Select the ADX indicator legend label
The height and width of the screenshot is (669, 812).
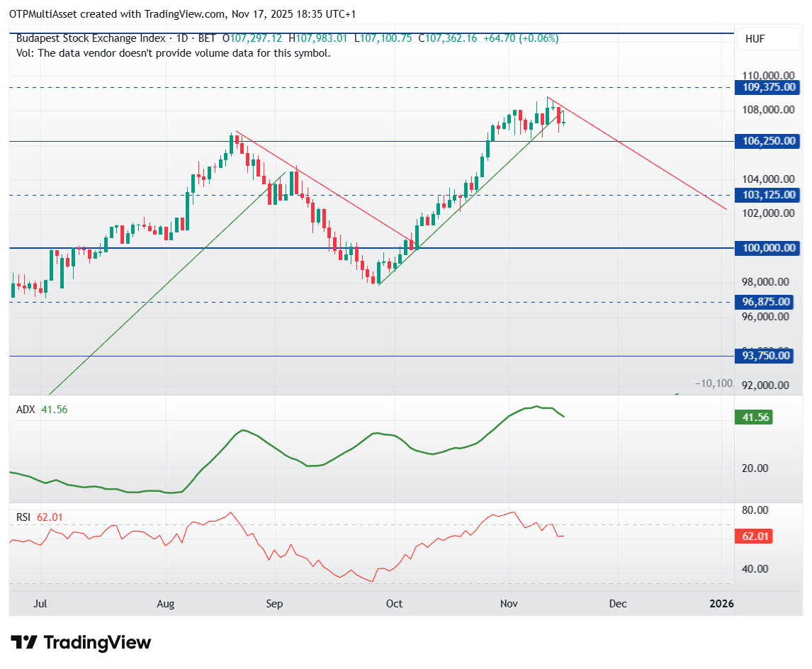26,410
